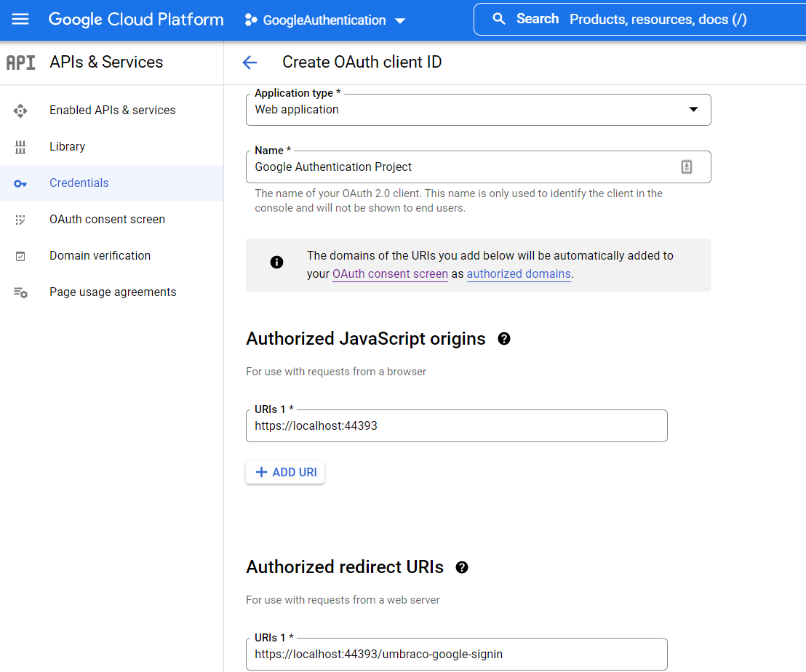Click the Create OAuth client ID title
Image resolution: width=806 pixels, height=672 pixels.
(x=362, y=62)
